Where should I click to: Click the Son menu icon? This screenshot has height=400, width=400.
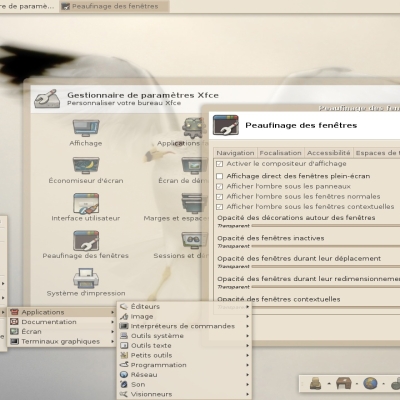pos(124,384)
